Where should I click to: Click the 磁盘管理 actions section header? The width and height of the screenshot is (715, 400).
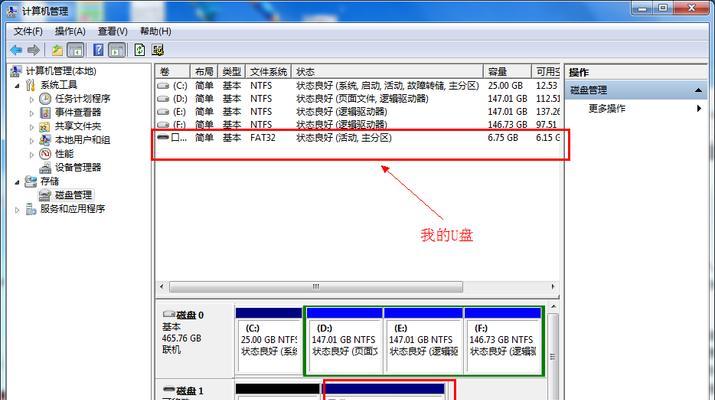[x=636, y=90]
